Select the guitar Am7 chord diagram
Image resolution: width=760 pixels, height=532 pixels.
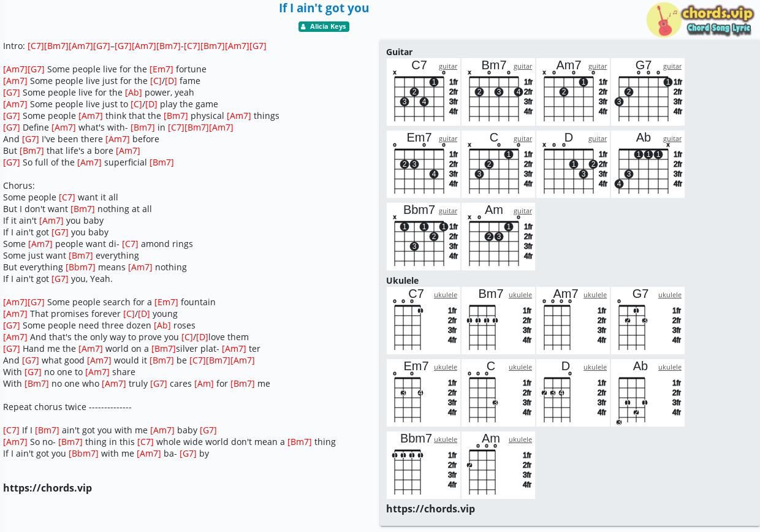[573, 92]
